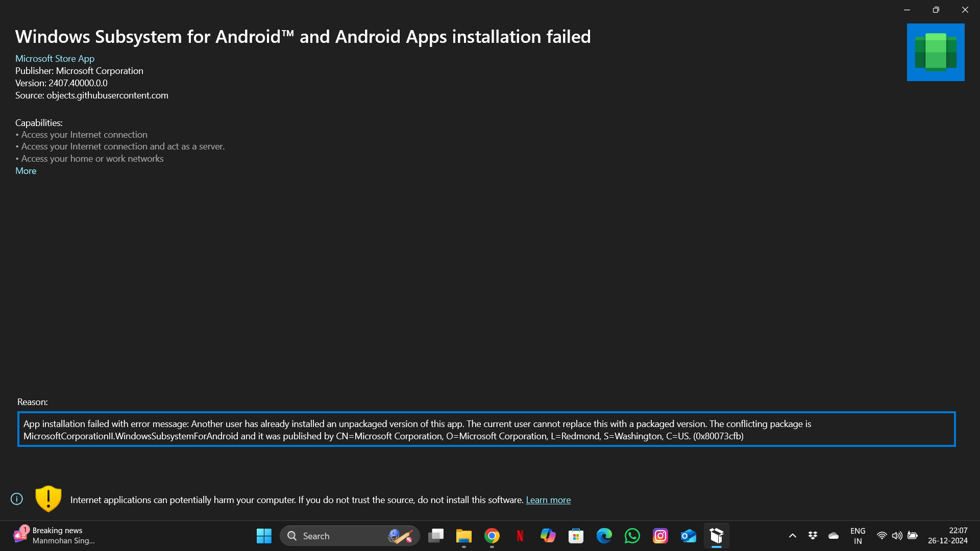
Task: Switch ENG IN input language
Action: [x=858, y=536]
